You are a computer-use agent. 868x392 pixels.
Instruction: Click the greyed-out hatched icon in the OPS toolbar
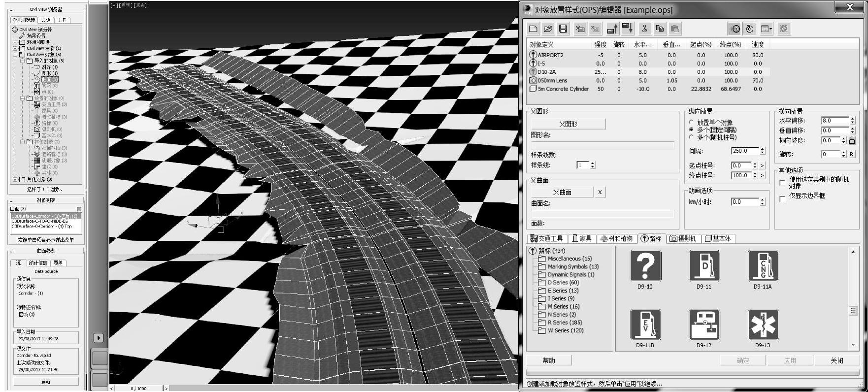pos(784,29)
